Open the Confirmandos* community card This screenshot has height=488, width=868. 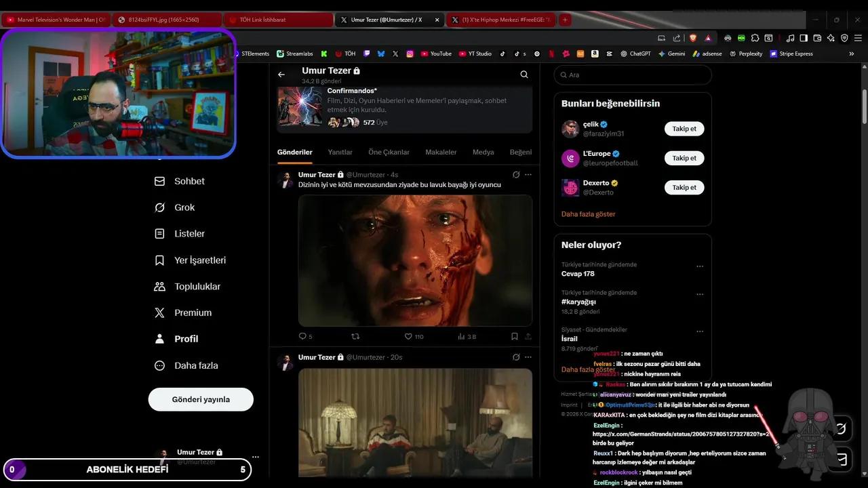[x=405, y=108]
